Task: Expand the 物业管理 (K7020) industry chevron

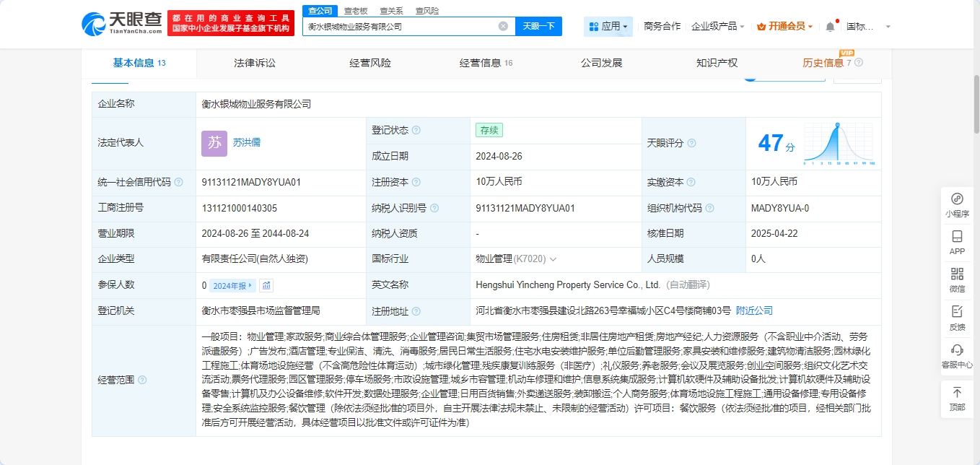Action: 554,259
